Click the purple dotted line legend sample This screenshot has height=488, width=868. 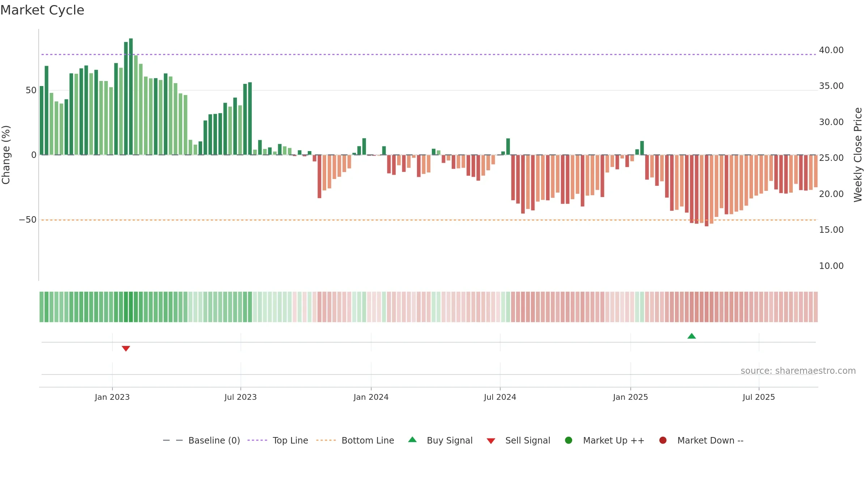coord(257,440)
